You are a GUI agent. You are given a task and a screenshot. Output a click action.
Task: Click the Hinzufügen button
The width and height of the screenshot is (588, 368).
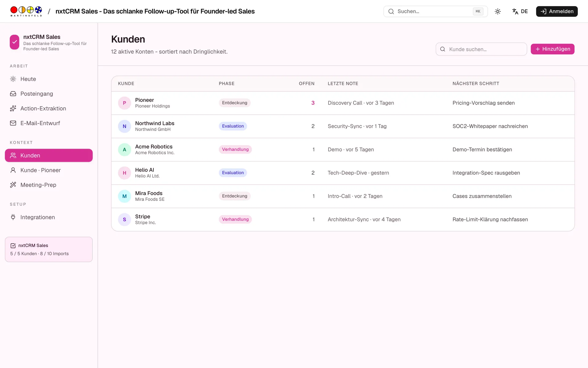(552, 49)
